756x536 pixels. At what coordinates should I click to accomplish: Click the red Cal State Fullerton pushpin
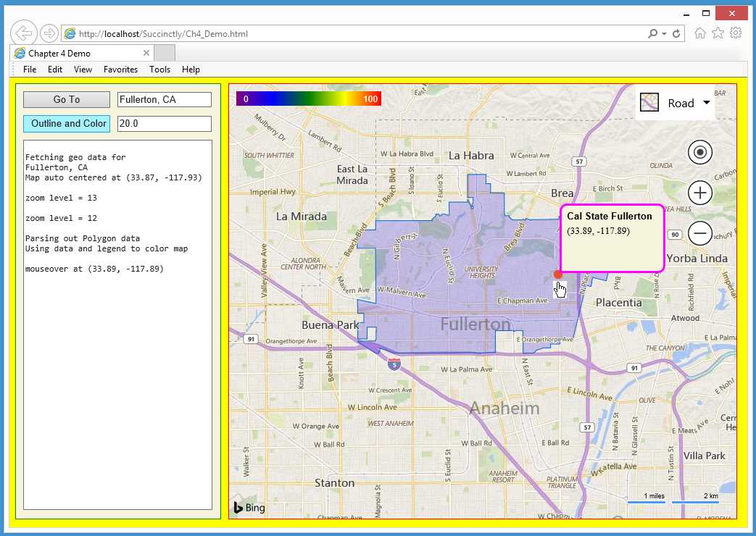[558, 275]
